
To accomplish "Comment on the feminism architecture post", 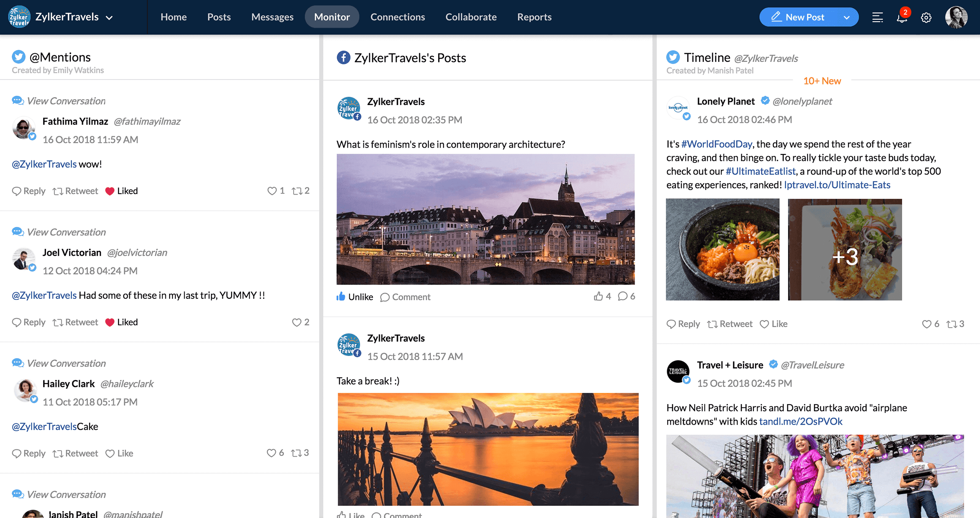I will (x=405, y=297).
